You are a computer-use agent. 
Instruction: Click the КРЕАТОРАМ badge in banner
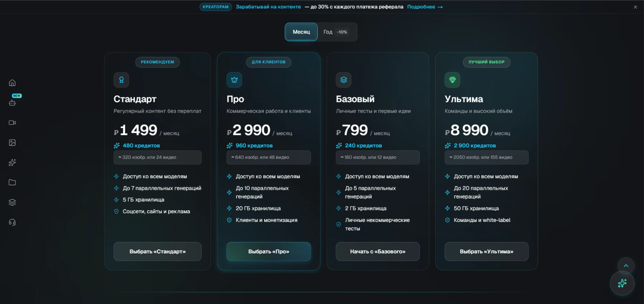[x=216, y=7]
